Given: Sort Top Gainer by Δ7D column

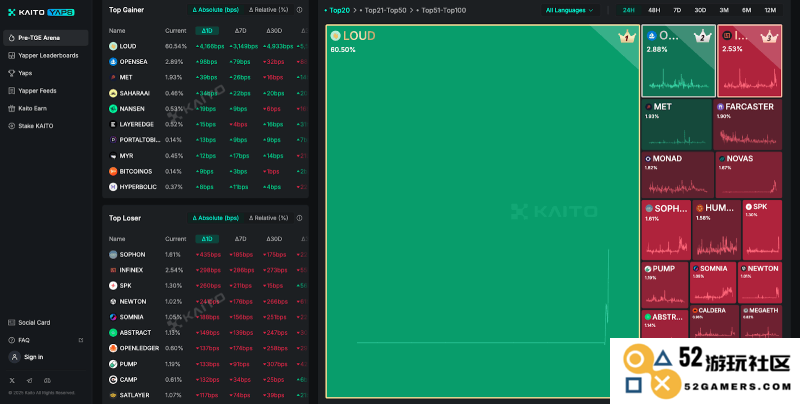Looking at the screenshot, I should 240,31.
